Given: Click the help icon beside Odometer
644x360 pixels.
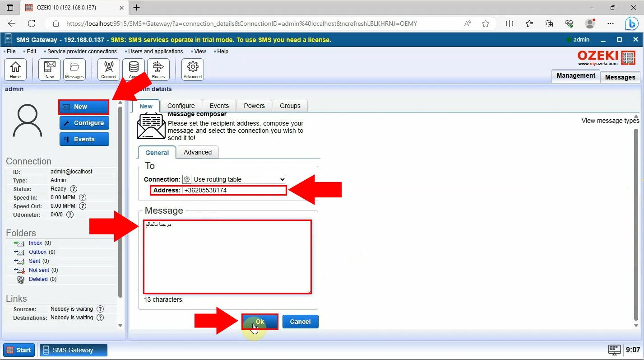Looking at the screenshot, I should point(70,215).
